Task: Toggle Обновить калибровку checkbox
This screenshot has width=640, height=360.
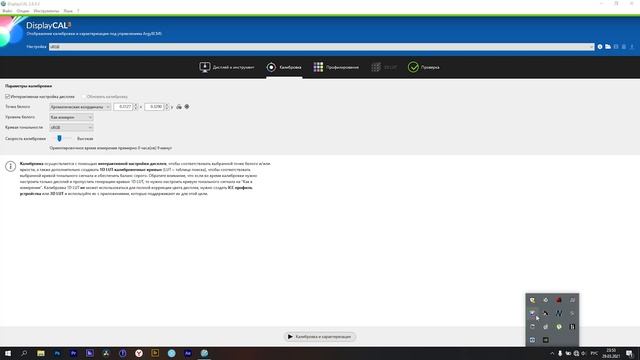Action: (105, 97)
